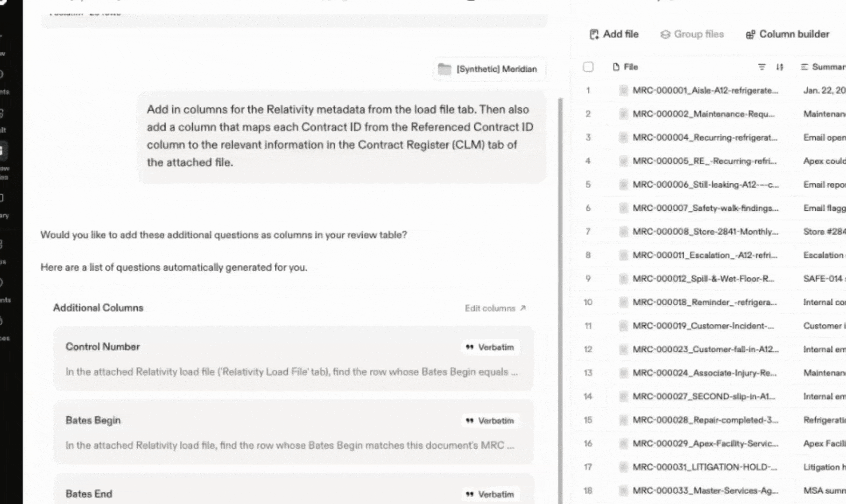Select file name MRC-000027_SECOND-slip-in-A1

pyautogui.click(x=704, y=396)
